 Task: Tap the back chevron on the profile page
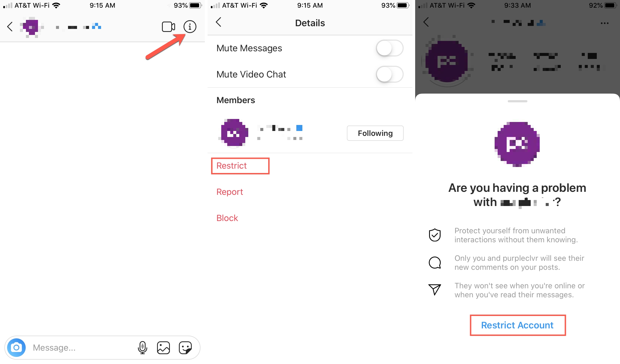[426, 22]
